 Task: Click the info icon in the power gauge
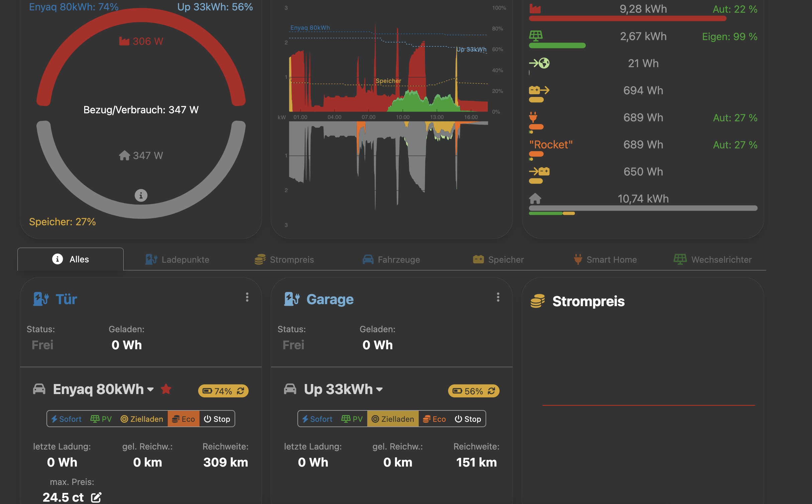[x=141, y=196]
